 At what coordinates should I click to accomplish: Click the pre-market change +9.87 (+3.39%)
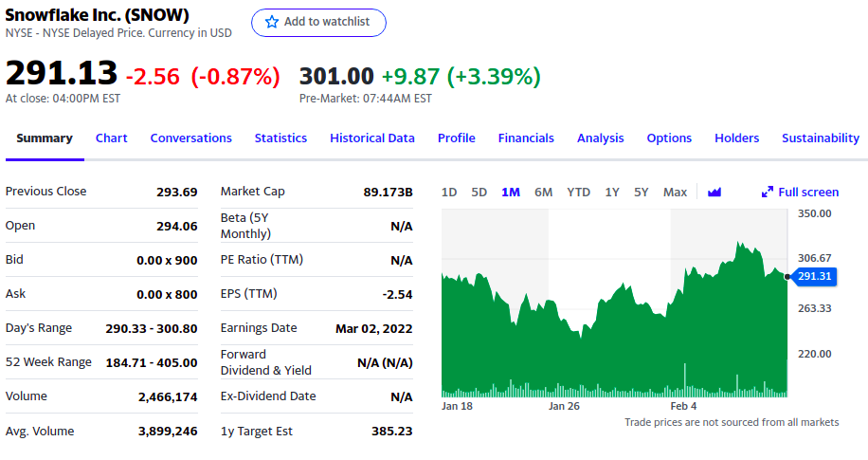click(461, 77)
